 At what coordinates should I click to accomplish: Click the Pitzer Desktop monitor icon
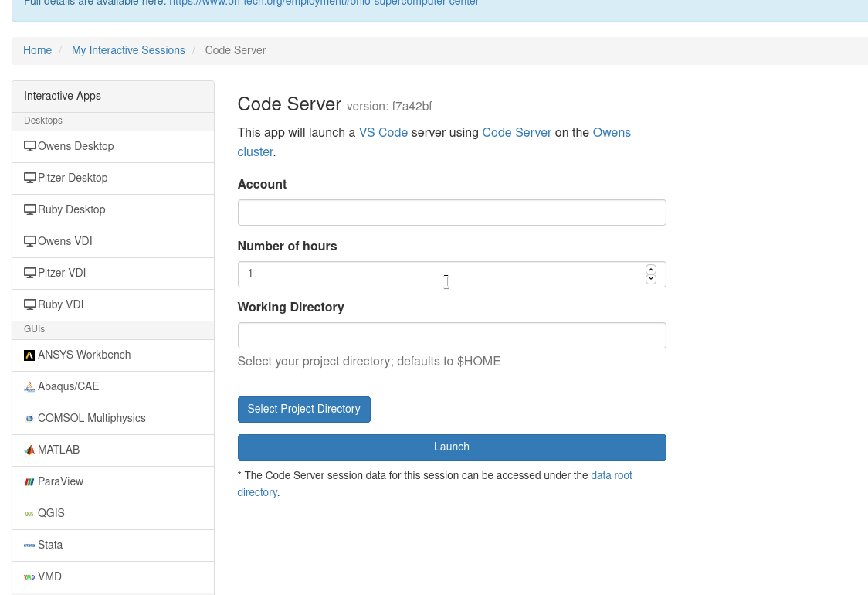tap(30, 178)
